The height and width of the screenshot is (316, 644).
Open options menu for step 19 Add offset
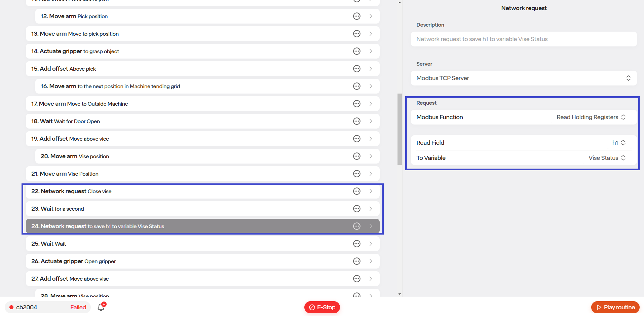point(357,139)
